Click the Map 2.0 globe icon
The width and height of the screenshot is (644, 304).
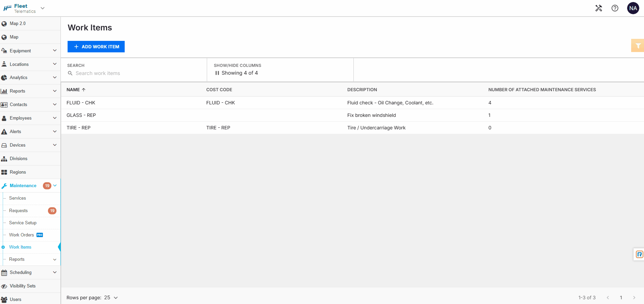click(4, 24)
